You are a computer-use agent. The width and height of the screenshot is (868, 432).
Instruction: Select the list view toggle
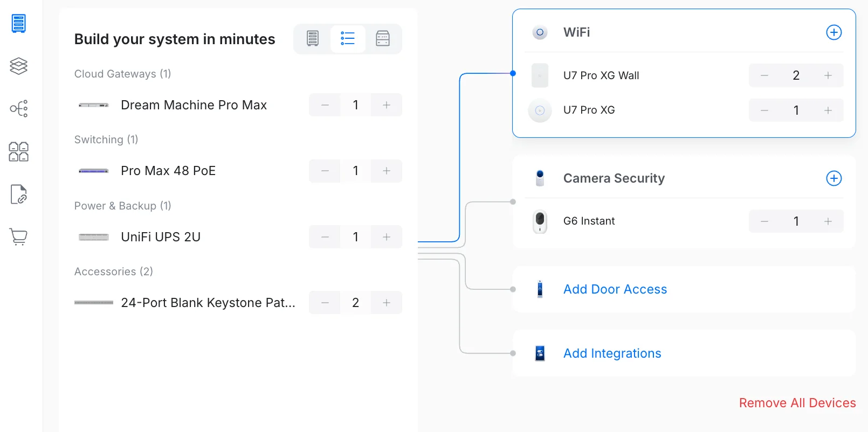tap(348, 38)
